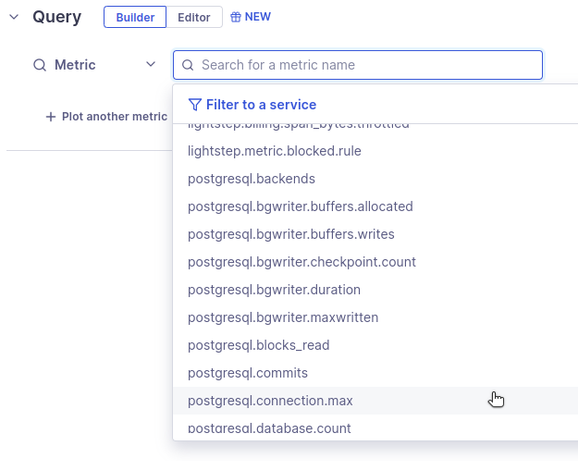Select lightstep.metric.blocked.rule metric

pos(375,151)
